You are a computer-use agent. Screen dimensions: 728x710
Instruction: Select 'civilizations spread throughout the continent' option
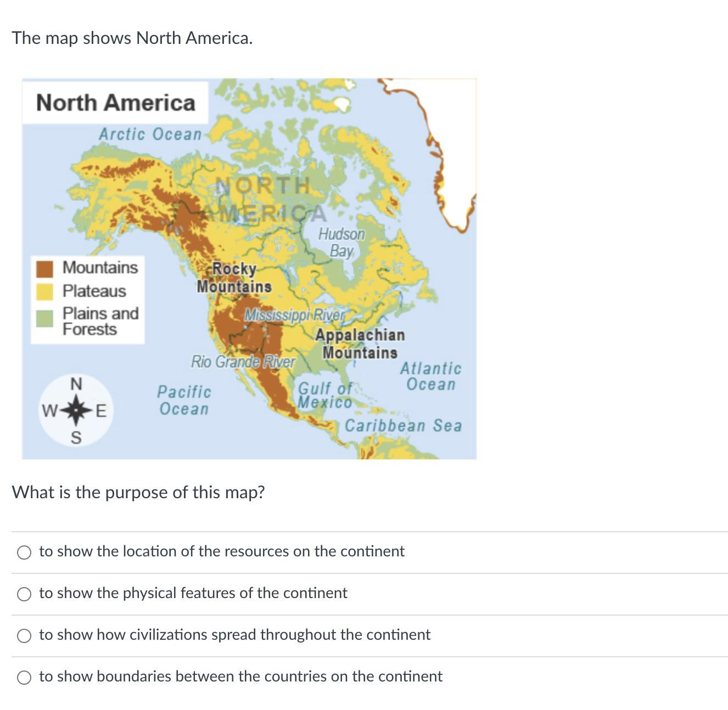click(x=24, y=636)
